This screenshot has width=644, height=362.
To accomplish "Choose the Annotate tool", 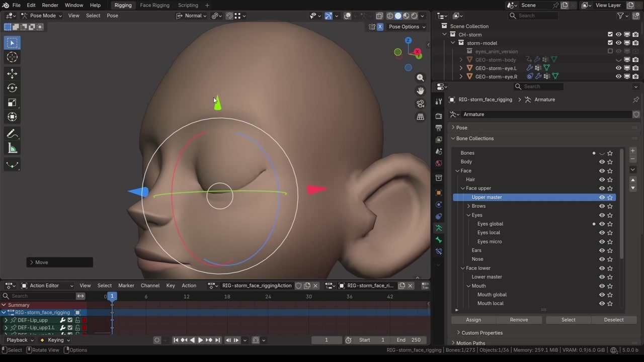I will pos(12,134).
